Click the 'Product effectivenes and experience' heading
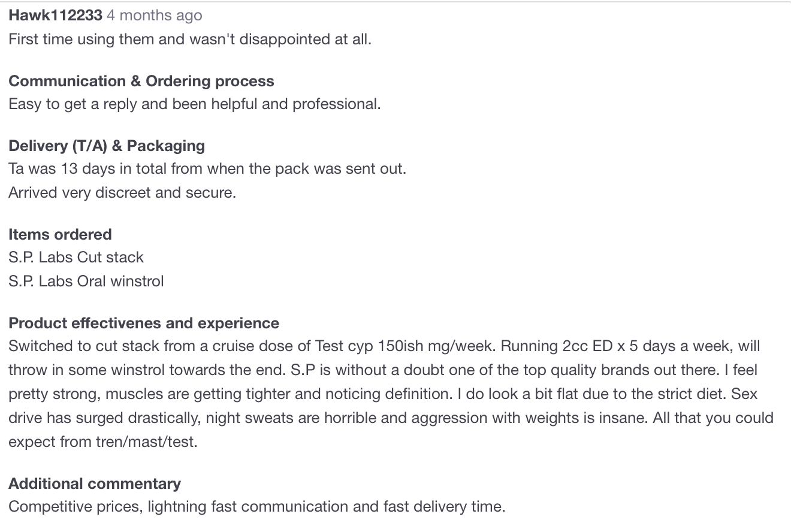This screenshot has height=532, width=791. [x=144, y=324]
